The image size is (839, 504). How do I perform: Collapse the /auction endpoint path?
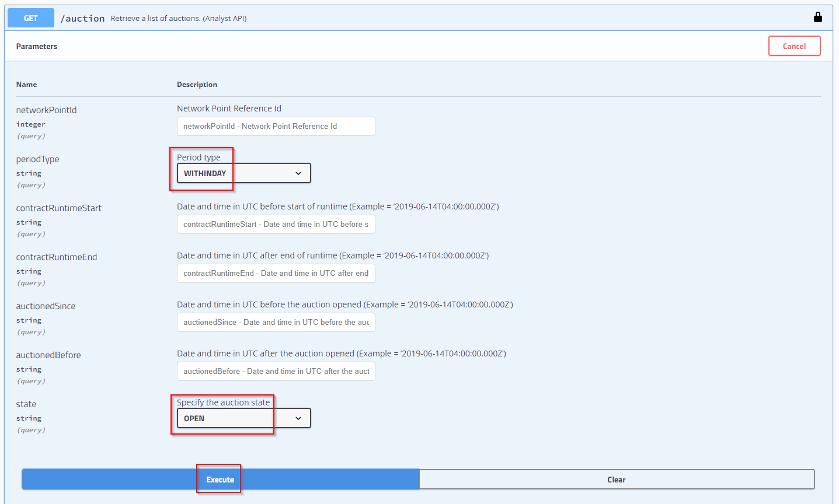coord(82,19)
